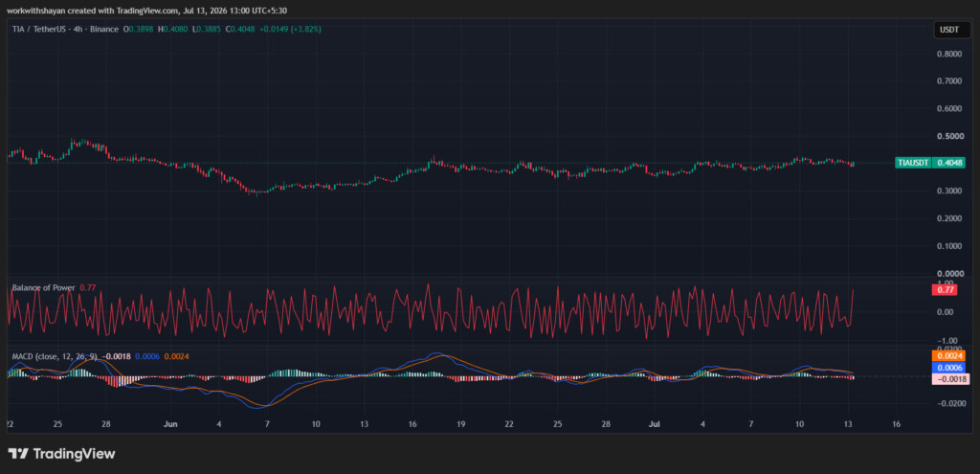The height and width of the screenshot is (474, 980).
Task: Click the Jun label on time axis
Action: (170, 424)
